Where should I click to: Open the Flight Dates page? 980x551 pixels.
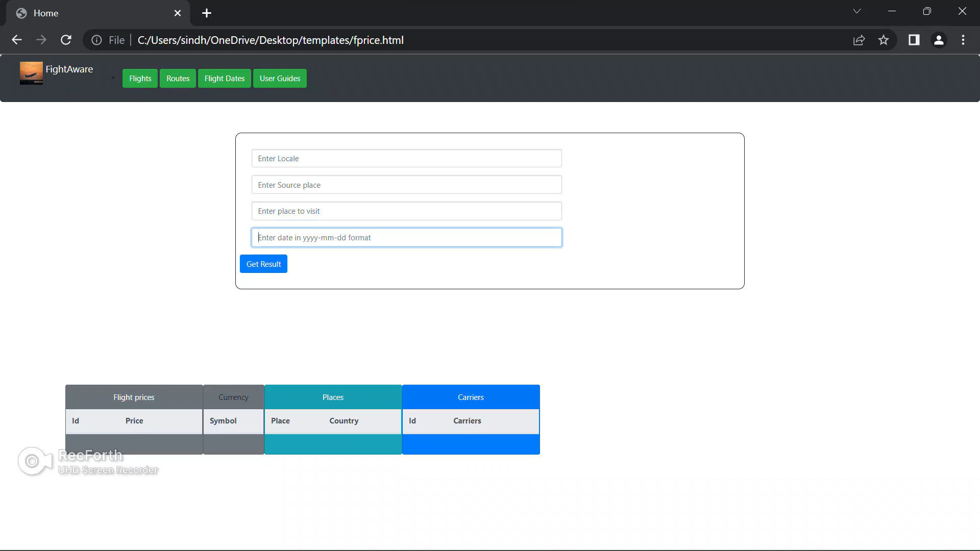(x=224, y=78)
